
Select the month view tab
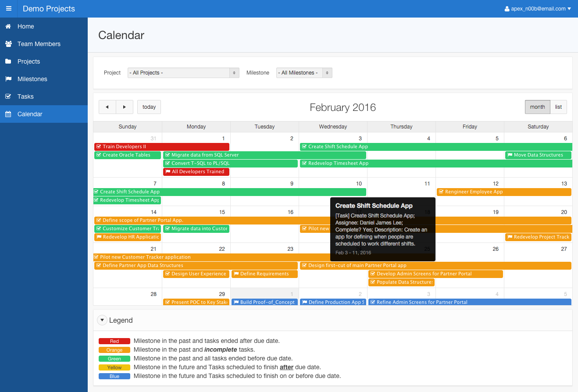[537, 107]
